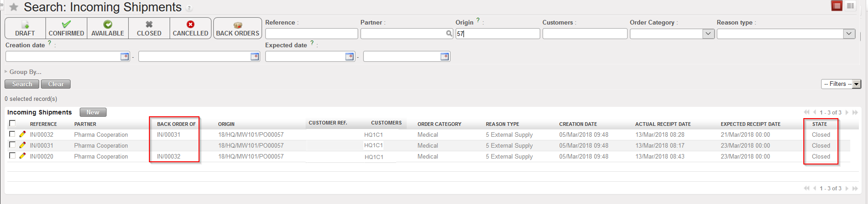This screenshot has width=868, height=204.
Task: Sort table by Creation Date column header
Action: coord(578,124)
